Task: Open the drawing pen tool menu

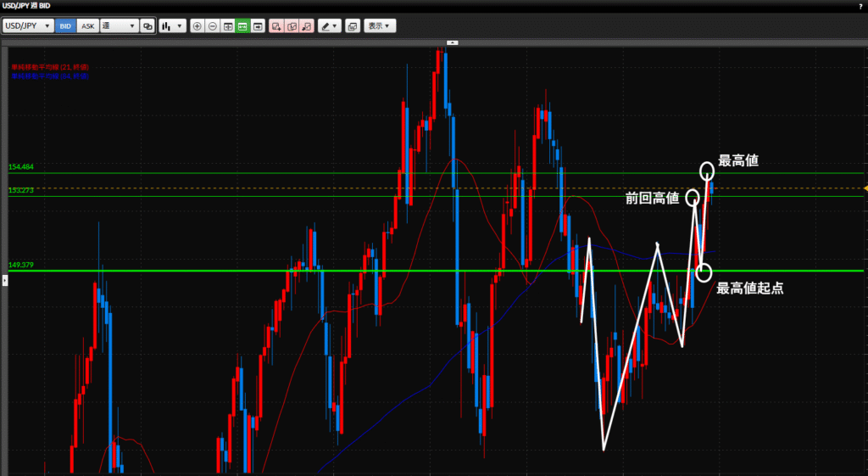Action: [x=329, y=26]
